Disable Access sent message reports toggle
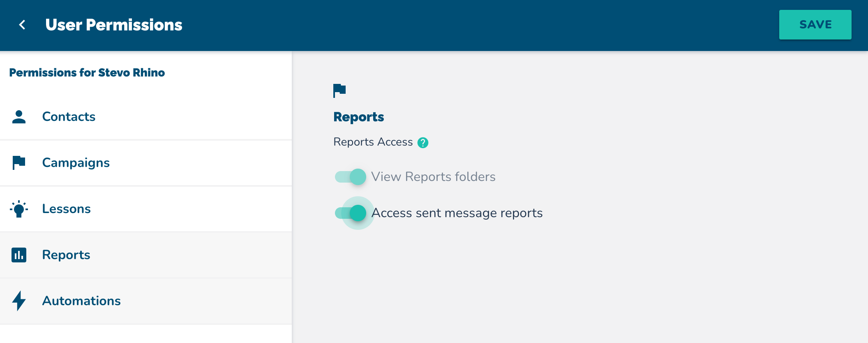The height and width of the screenshot is (343, 868). [351, 213]
